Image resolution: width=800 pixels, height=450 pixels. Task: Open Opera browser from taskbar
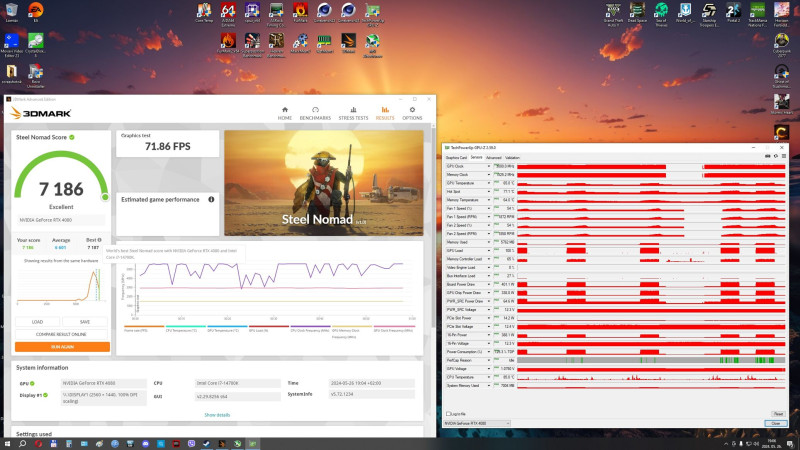point(38,444)
